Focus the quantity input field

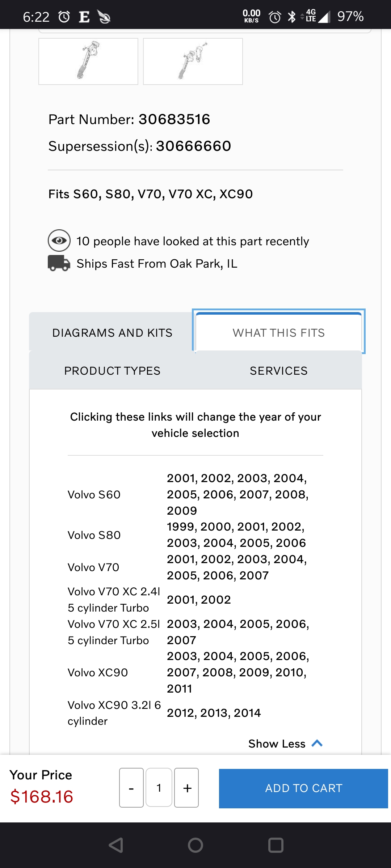(159, 788)
